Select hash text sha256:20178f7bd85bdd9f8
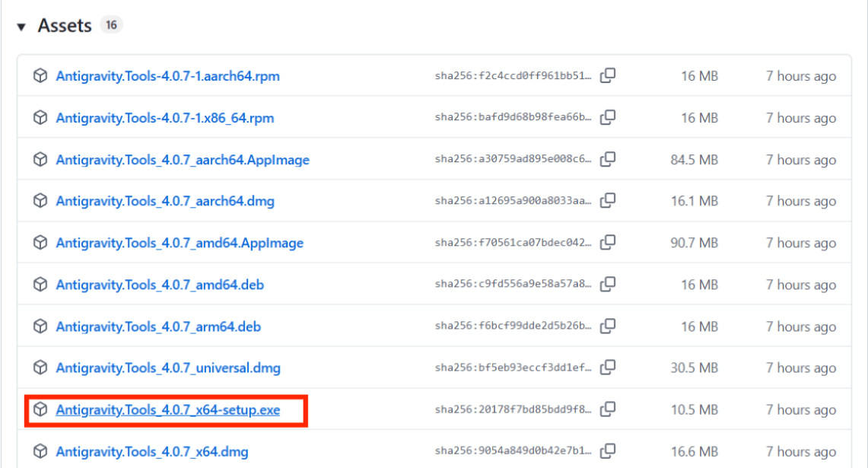 pyautogui.click(x=513, y=409)
